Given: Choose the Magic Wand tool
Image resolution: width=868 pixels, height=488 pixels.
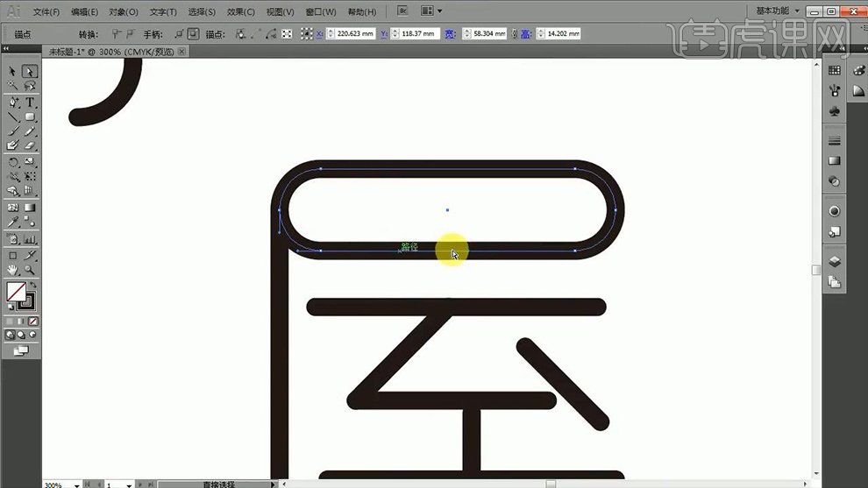Looking at the screenshot, I should pyautogui.click(x=13, y=87).
